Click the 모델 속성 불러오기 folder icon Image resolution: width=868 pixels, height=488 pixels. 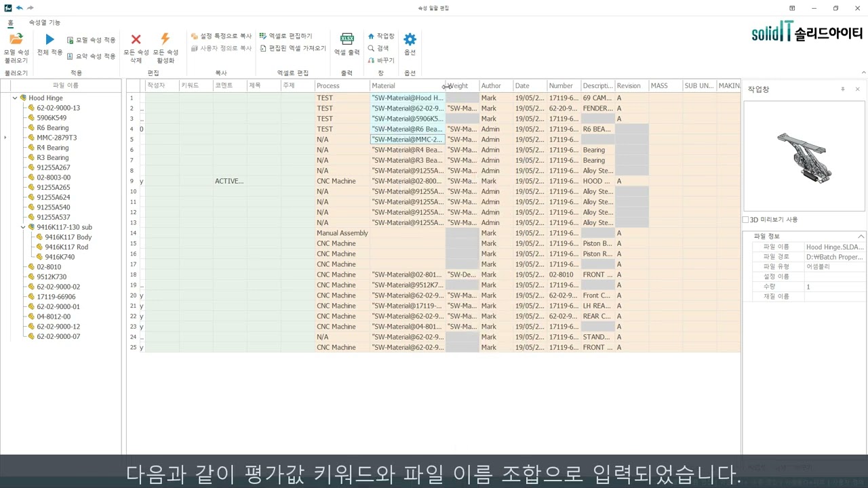coord(16,39)
